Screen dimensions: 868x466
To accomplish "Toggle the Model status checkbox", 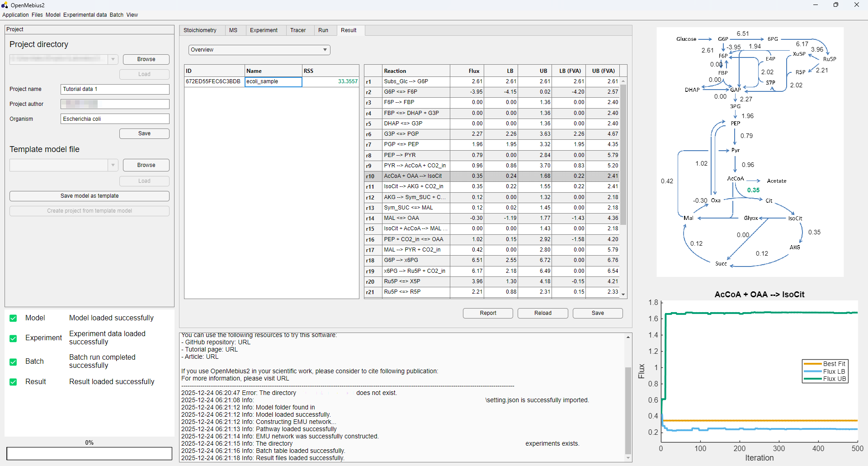I will (13, 318).
